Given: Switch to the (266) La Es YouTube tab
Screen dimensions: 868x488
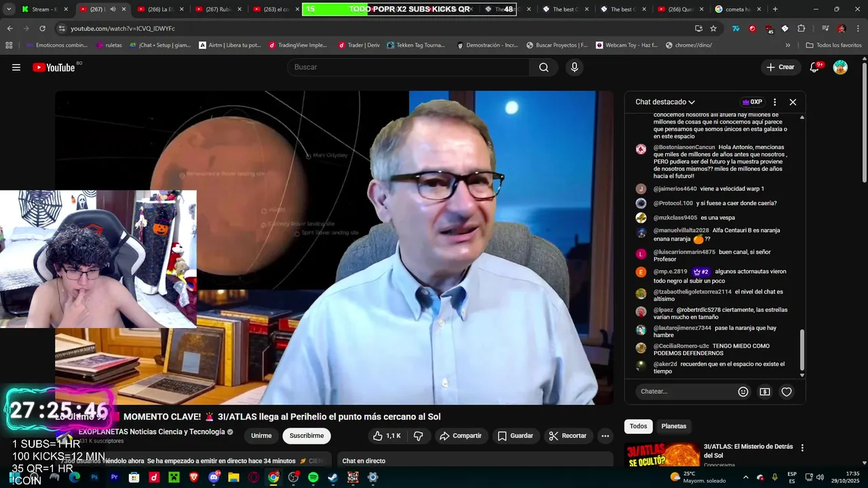Looking at the screenshot, I should 160,9.
